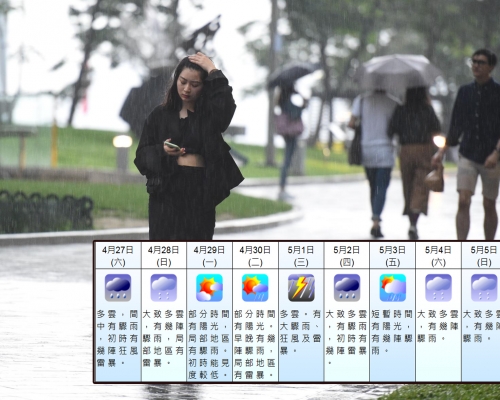Click the rain cloud icon for 5月2日
This screenshot has width=500, height=400.
347,288
